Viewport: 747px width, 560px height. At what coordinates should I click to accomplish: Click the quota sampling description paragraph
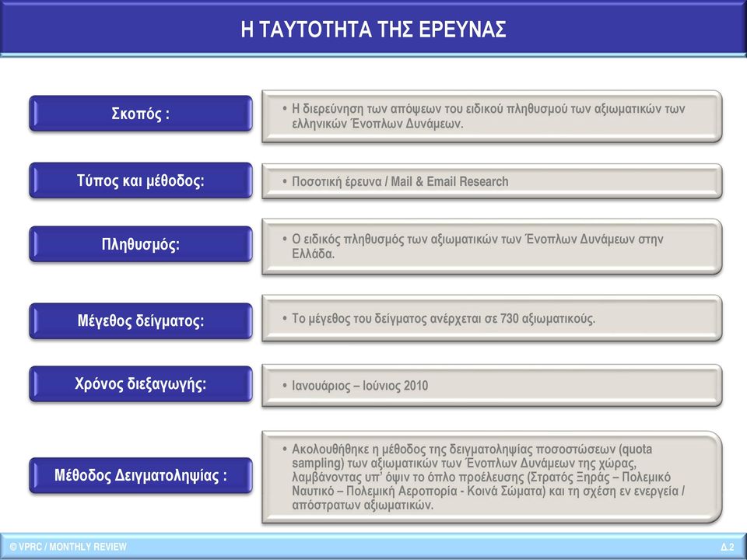click(488, 477)
